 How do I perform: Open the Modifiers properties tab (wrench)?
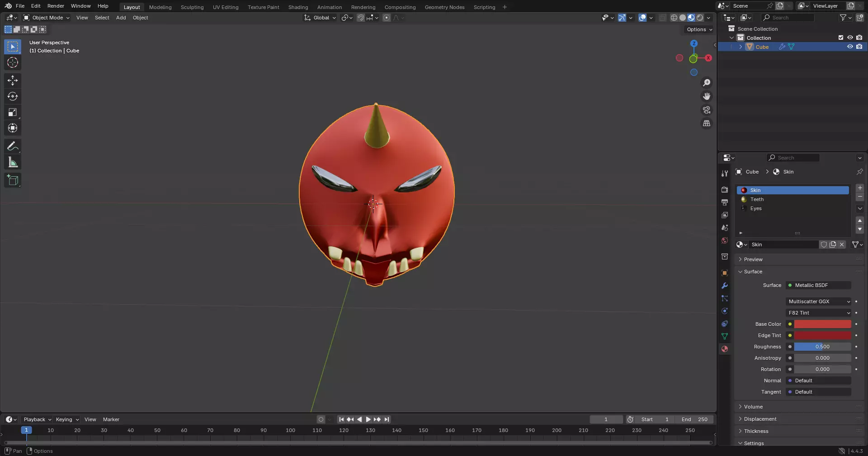tap(725, 286)
